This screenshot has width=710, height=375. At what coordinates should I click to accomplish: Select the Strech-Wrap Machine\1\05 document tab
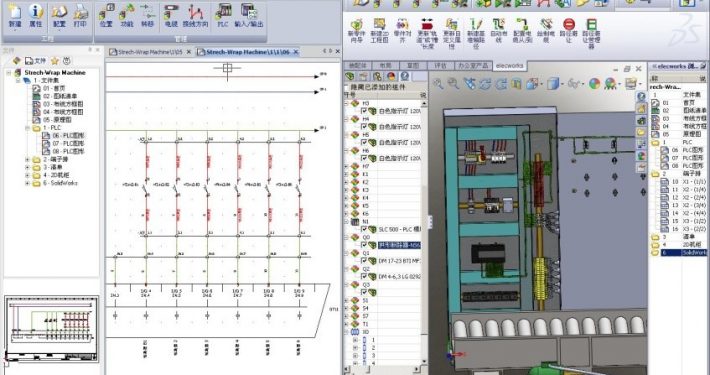146,52
